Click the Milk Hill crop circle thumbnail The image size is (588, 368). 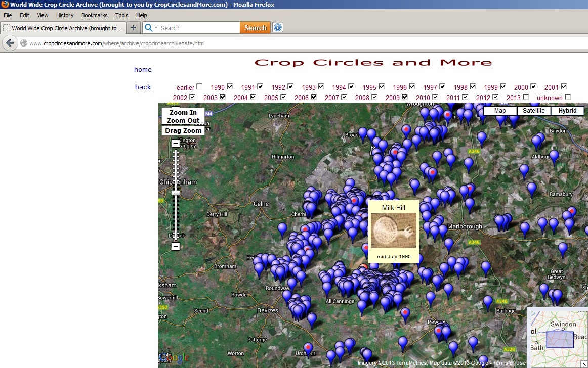393,231
